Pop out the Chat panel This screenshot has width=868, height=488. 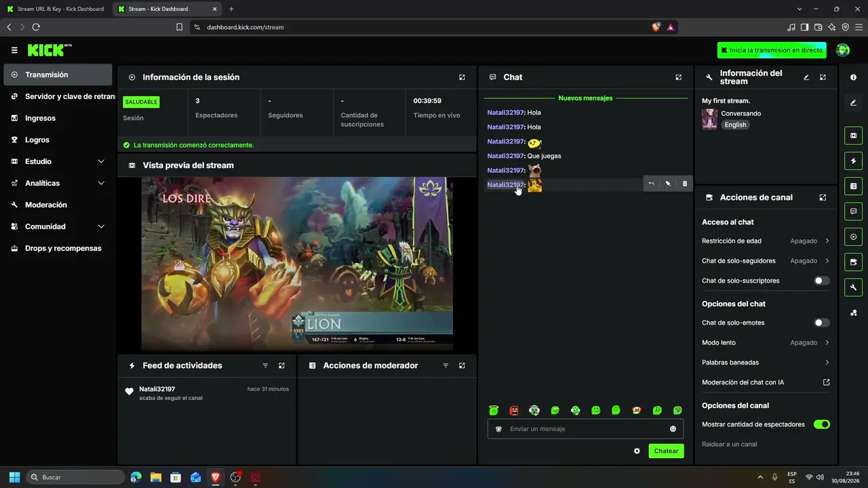678,77
